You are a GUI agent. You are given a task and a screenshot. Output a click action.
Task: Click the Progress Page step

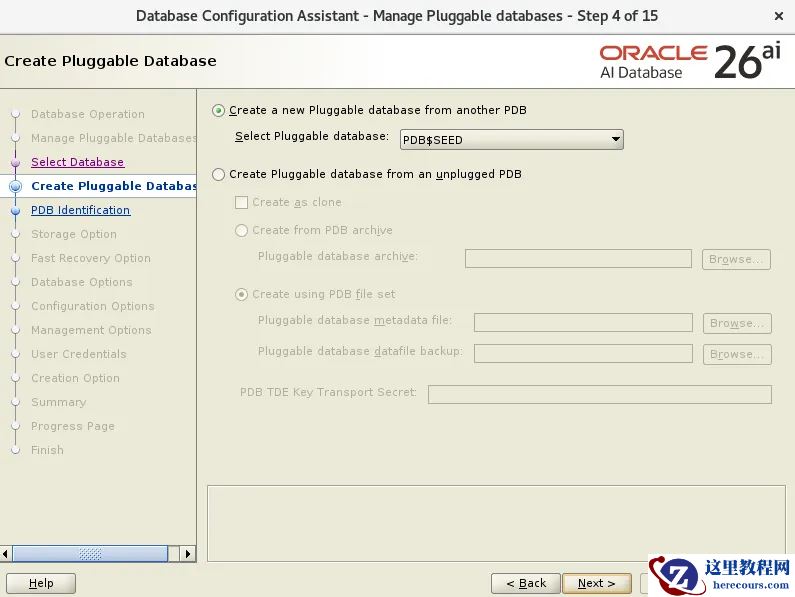tap(73, 426)
